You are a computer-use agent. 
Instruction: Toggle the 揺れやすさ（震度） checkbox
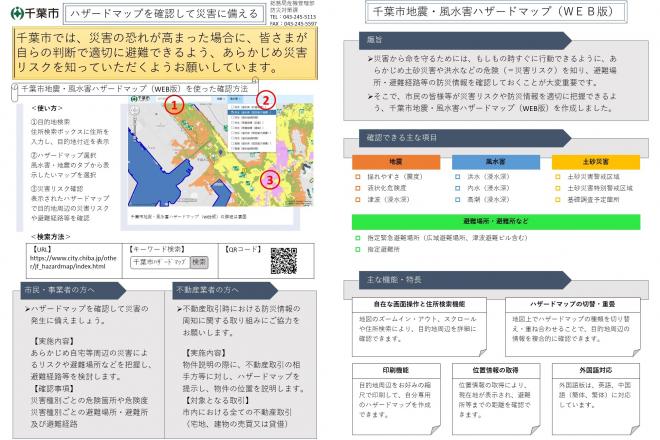(358, 175)
